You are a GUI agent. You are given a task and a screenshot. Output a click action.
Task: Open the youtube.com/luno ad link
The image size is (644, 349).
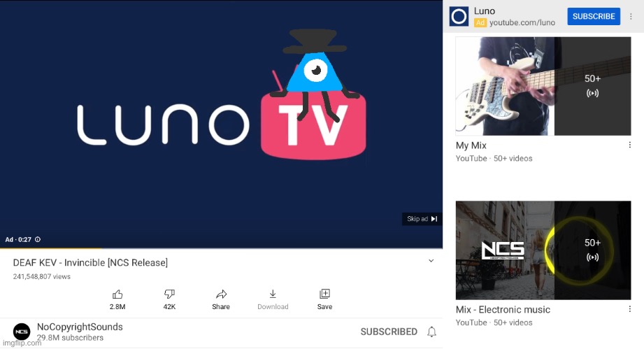pos(522,22)
